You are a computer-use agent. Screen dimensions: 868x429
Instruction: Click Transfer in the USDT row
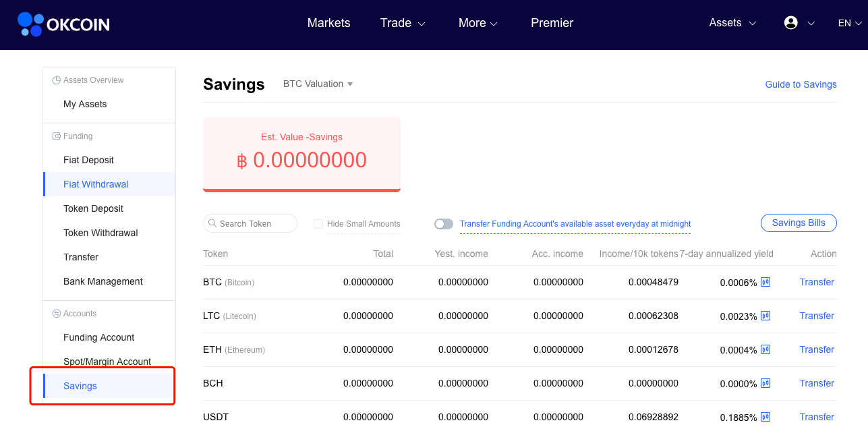click(x=817, y=417)
